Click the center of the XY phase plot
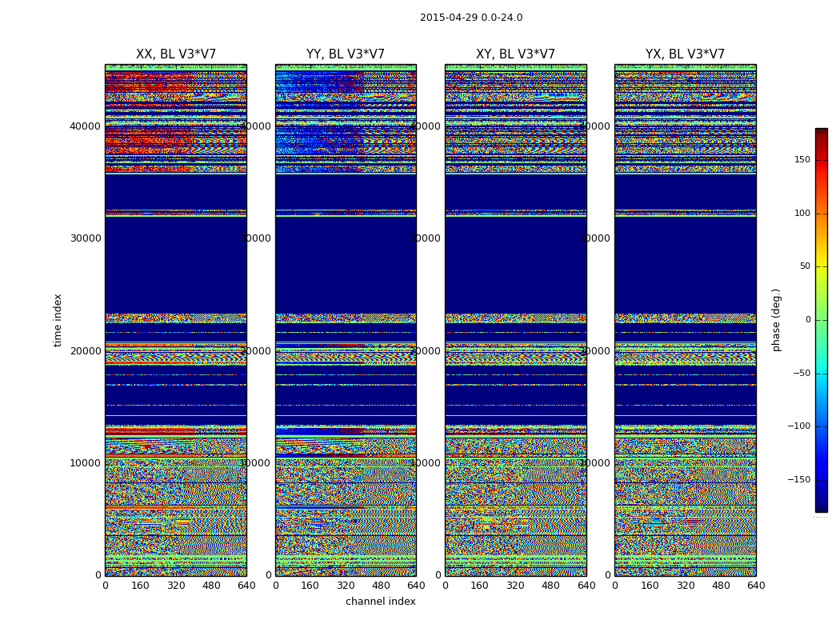 click(515, 320)
